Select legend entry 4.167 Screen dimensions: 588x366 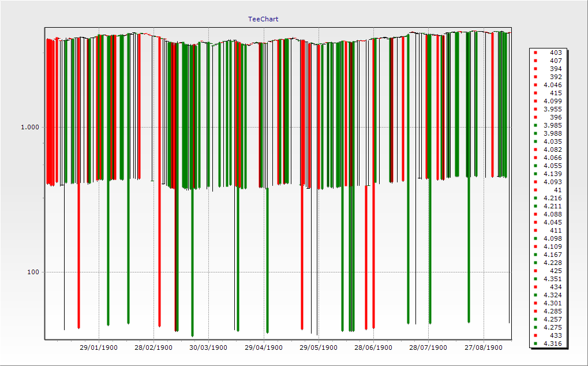tap(548, 255)
